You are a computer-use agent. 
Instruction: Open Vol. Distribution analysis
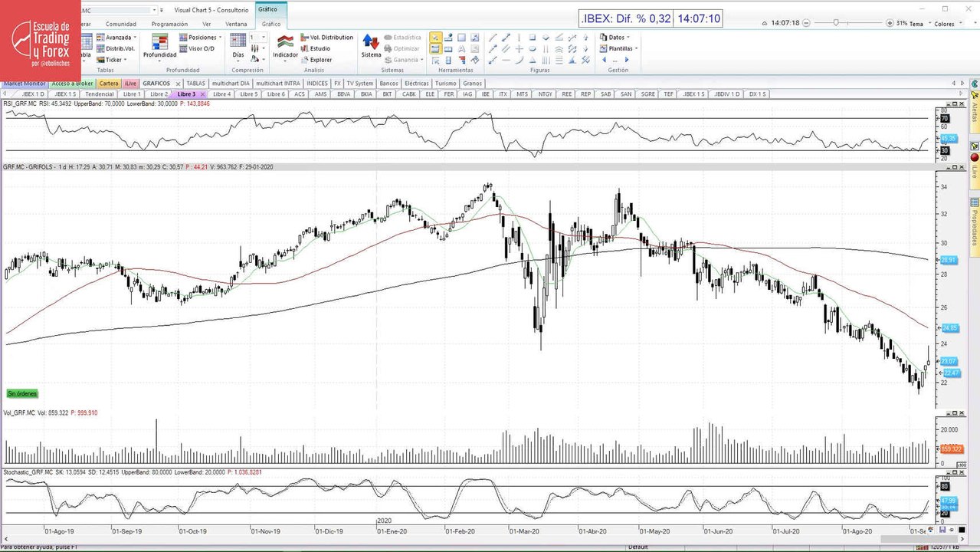[x=326, y=38]
